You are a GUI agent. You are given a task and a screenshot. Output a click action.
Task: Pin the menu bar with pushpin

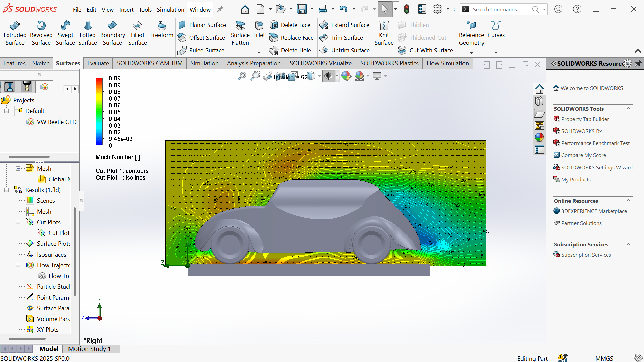click(220, 9)
